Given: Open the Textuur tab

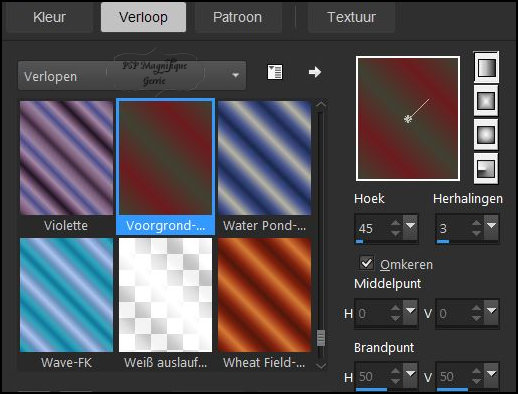Looking at the screenshot, I should coord(352,17).
